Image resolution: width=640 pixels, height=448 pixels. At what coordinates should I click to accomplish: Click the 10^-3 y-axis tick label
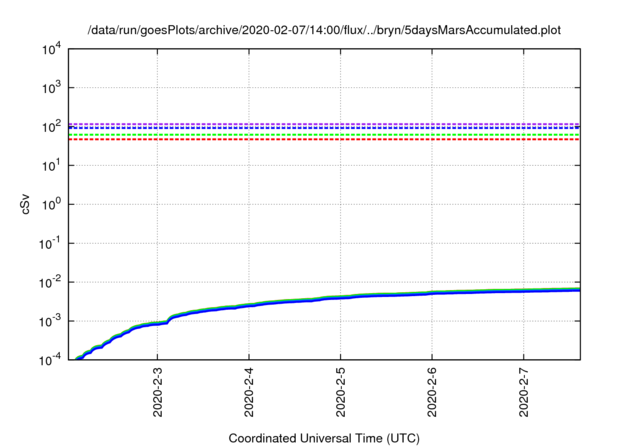(x=51, y=321)
